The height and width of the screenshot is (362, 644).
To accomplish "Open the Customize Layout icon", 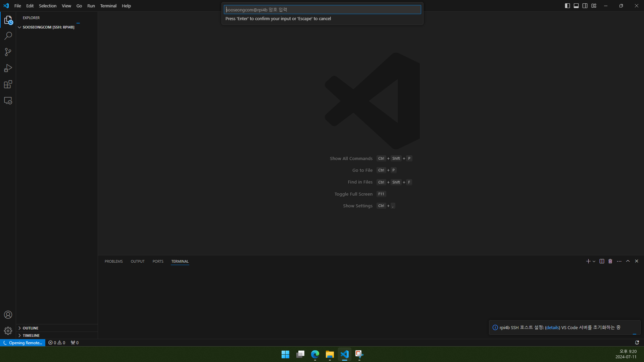I will click(594, 6).
